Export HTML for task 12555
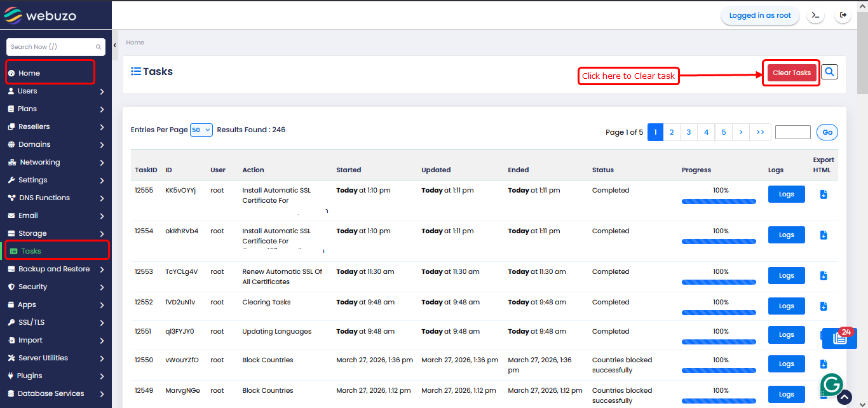 pos(824,194)
